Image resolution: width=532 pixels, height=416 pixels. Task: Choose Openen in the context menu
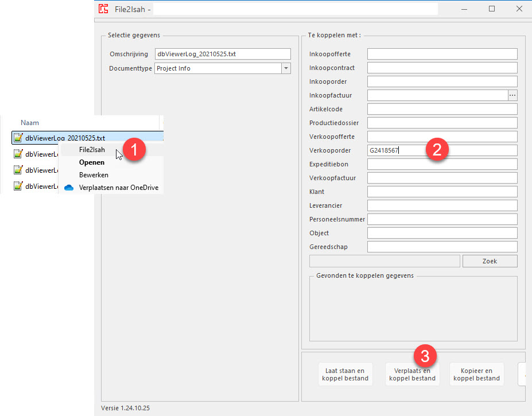pyautogui.click(x=92, y=162)
